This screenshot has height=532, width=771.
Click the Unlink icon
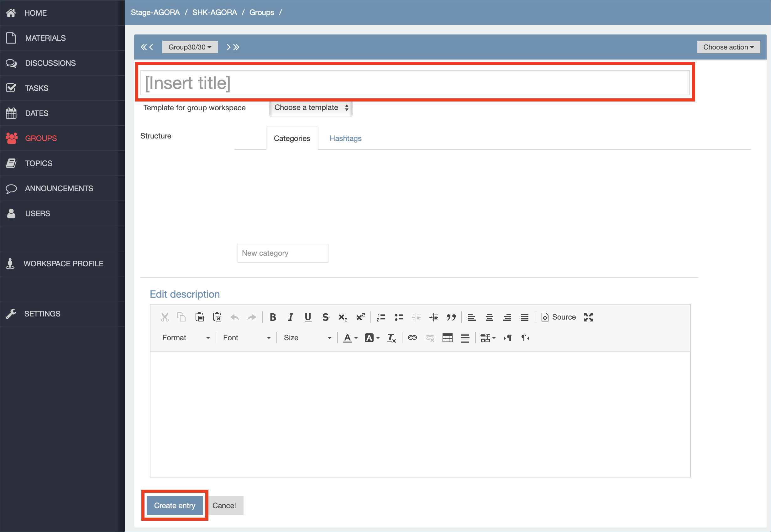click(x=430, y=338)
